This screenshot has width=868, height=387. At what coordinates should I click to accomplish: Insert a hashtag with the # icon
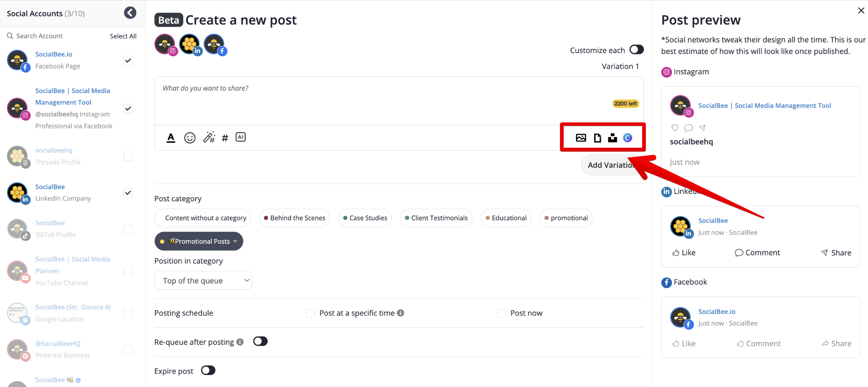(225, 138)
